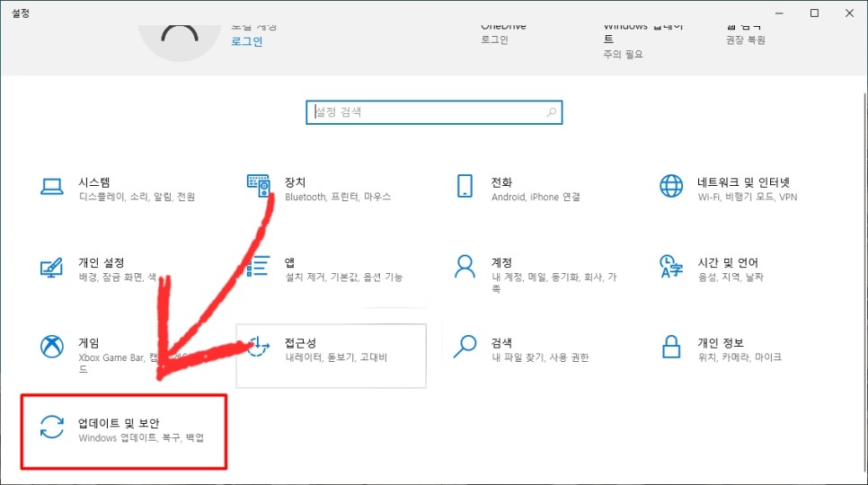Click the blue 로그인 link

(x=247, y=41)
